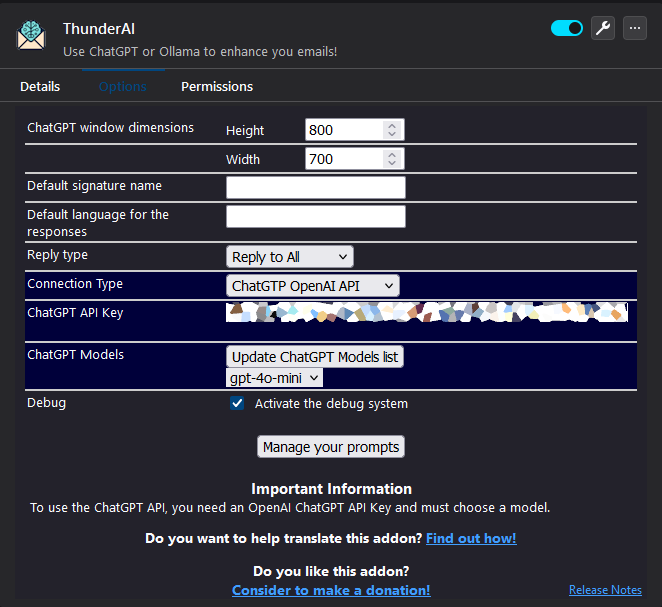Image resolution: width=662 pixels, height=607 pixels.
Task: Click Update ChatGPT Models list button
Action: [315, 357]
